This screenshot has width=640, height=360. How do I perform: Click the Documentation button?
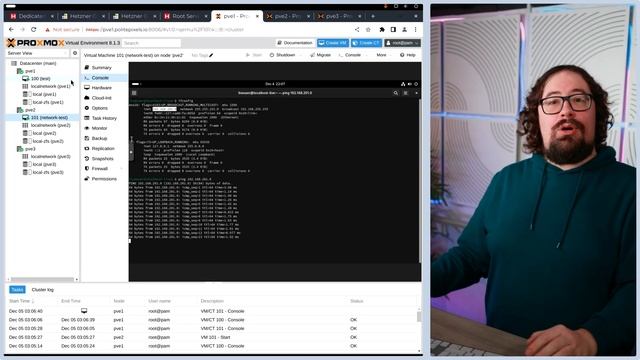pos(295,43)
